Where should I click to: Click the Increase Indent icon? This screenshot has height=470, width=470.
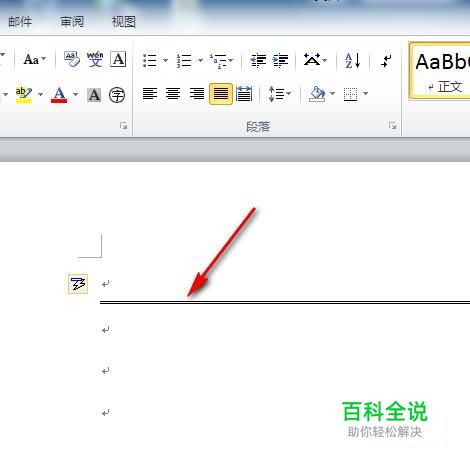tap(280, 61)
